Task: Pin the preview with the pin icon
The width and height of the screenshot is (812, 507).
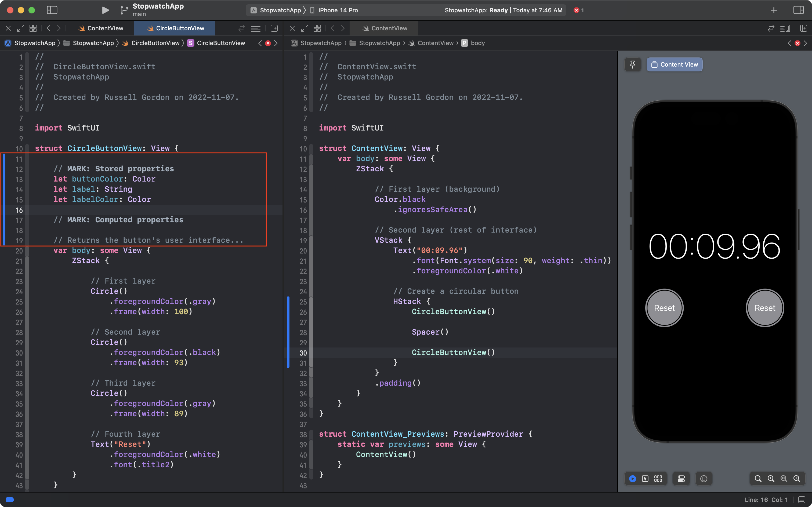Action: click(x=632, y=64)
